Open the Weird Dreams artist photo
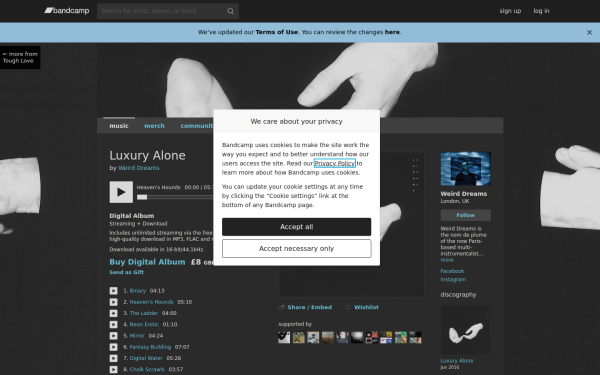Screen dimensions: 600x375 pyautogui.click(x=466, y=169)
